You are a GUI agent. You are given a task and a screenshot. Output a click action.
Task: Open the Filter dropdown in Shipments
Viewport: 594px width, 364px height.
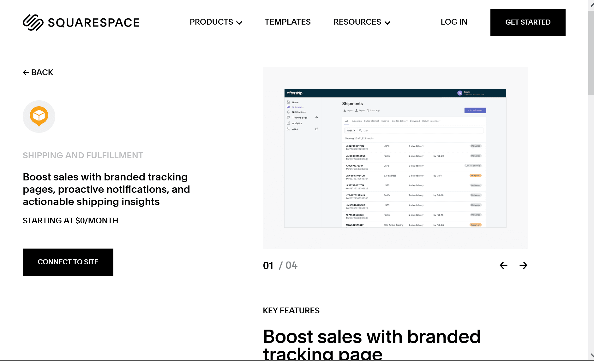(351, 130)
